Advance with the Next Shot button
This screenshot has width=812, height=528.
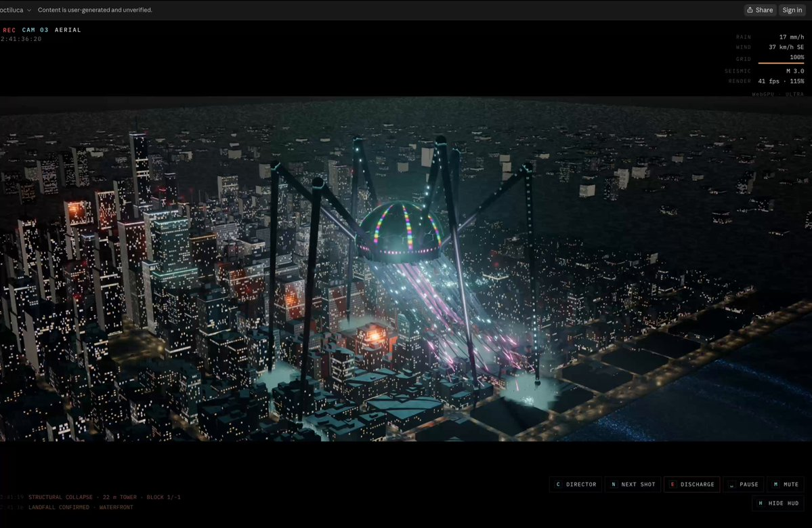pyautogui.click(x=633, y=485)
